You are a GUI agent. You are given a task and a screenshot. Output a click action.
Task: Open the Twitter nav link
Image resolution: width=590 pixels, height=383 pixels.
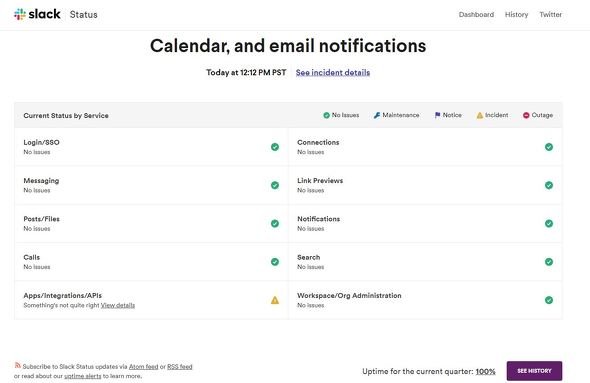(x=550, y=14)
